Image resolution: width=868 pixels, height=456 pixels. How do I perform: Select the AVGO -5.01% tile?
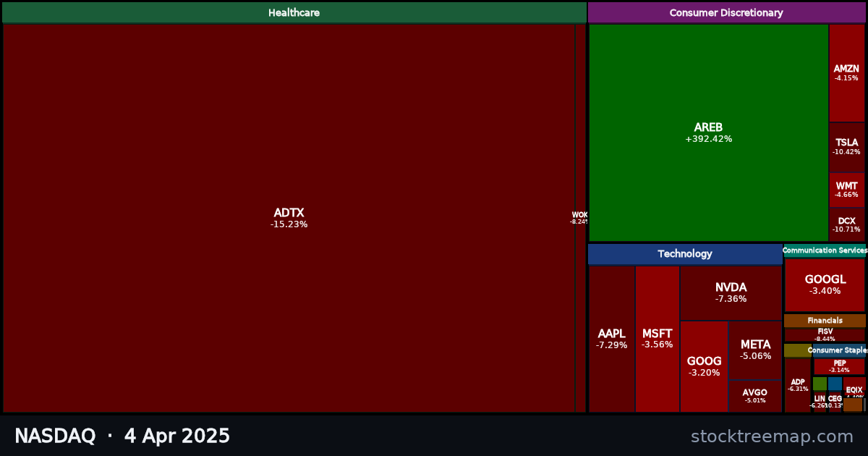pos(755,396)
